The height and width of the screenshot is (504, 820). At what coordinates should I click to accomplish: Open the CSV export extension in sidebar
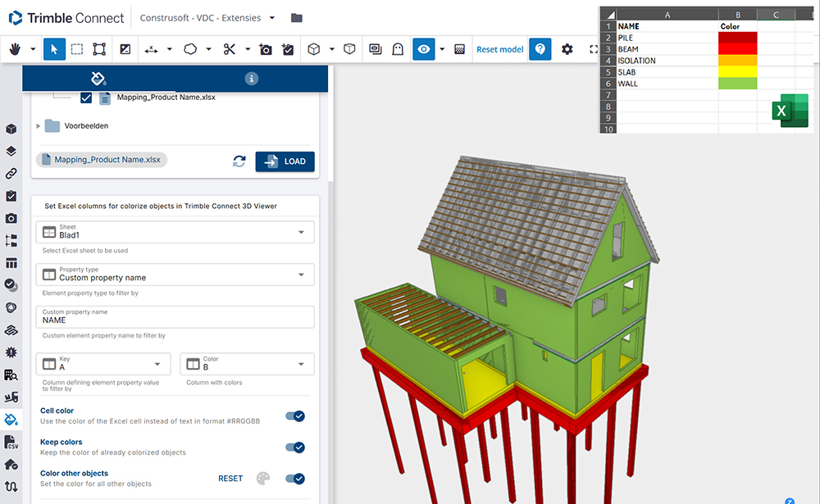11,442
